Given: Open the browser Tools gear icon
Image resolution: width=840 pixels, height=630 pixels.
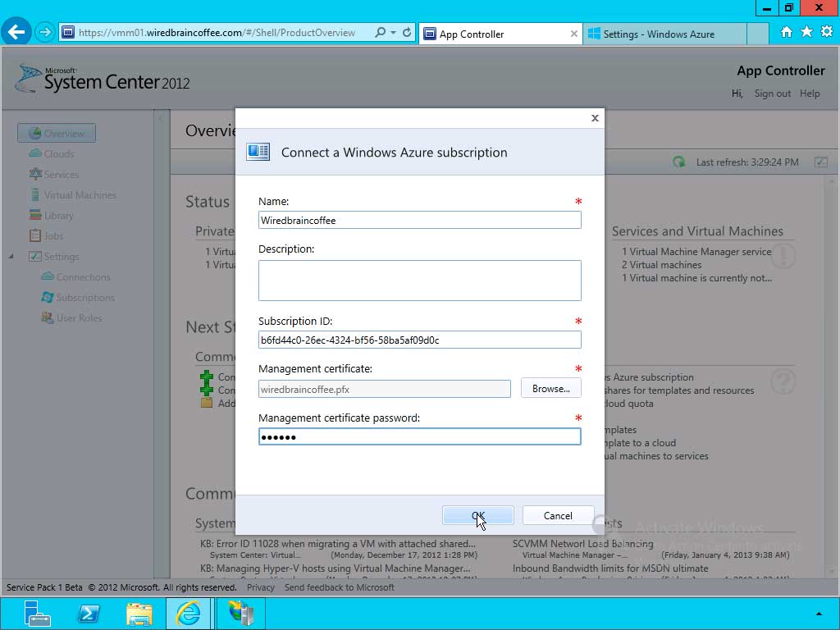Looking at the screenshot, I should (827, 32).
